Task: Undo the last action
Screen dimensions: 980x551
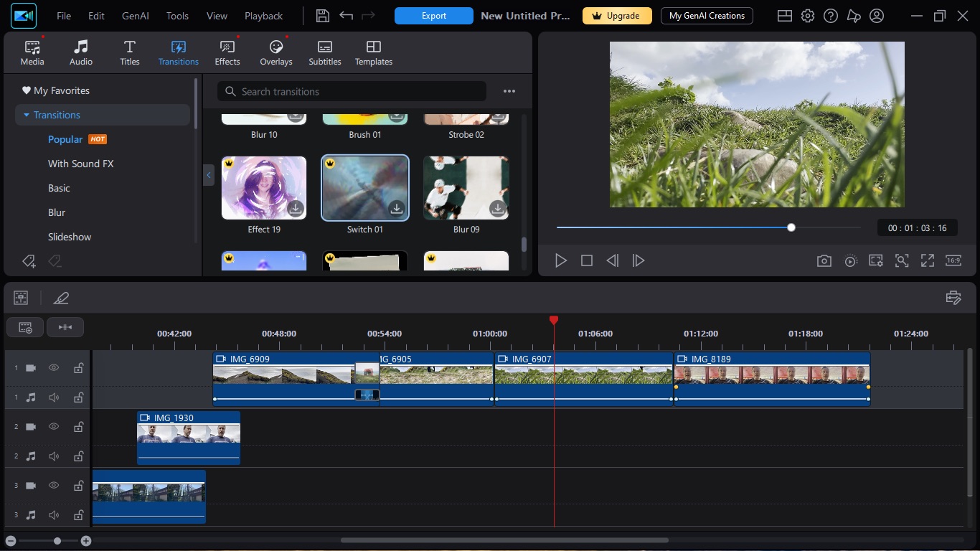Action: pos(346,16)
